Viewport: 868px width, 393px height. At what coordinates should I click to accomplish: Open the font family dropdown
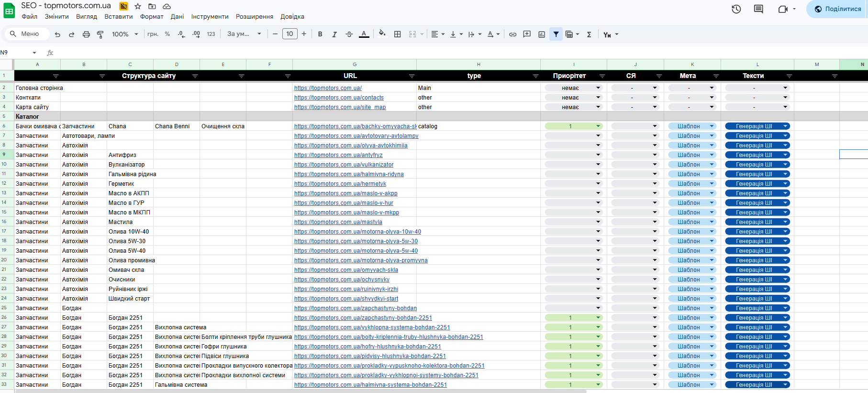(244, 34)
